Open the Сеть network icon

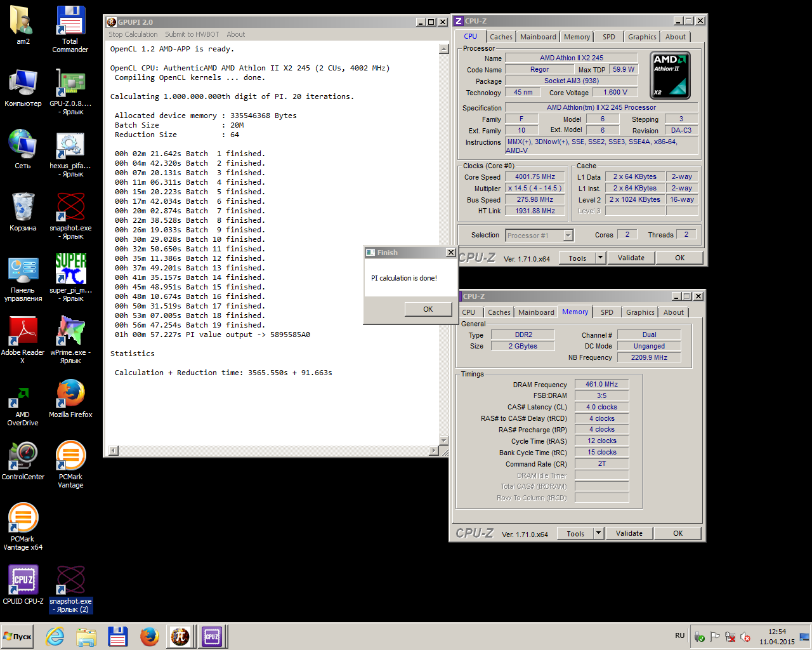(23, 145)
